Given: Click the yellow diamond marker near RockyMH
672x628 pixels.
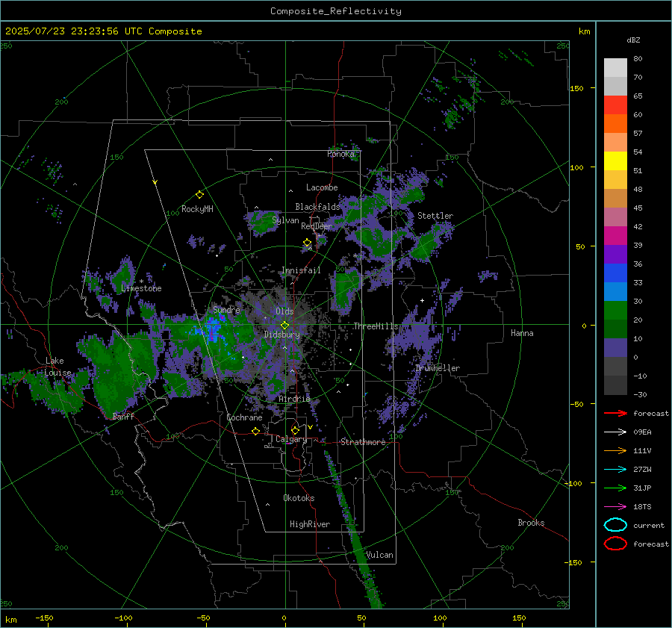Looking at the screenshot, I should click(199, 195).
